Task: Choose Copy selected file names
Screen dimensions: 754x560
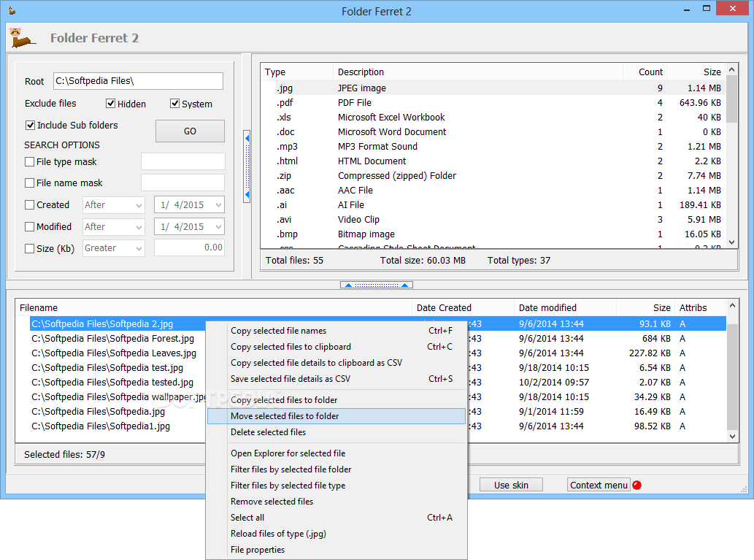Action: click(336, 331)
